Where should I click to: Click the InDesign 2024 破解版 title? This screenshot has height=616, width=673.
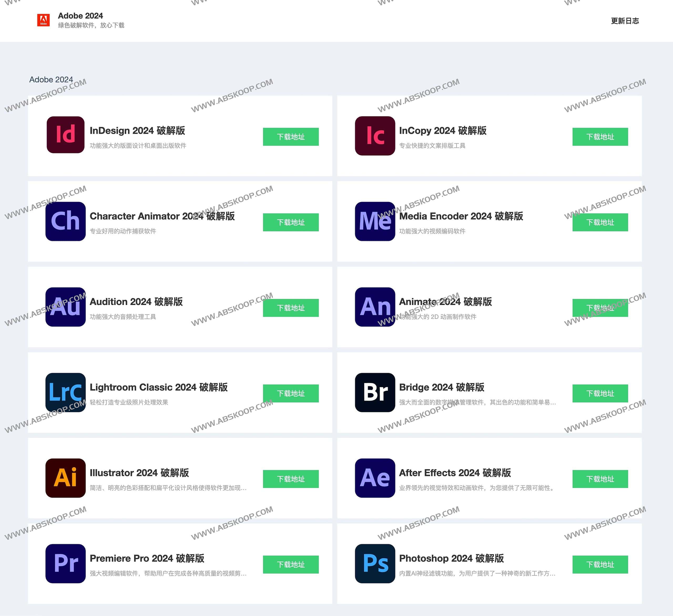137,131
